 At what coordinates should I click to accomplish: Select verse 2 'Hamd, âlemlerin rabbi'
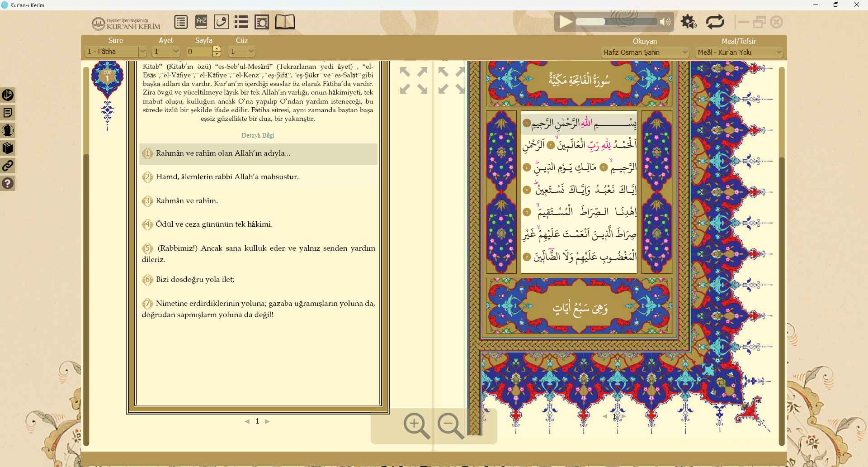[258, 177]
